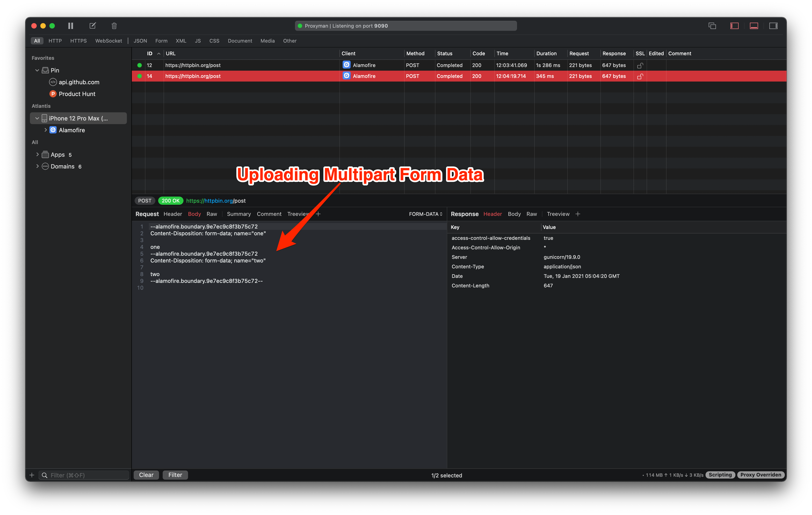
Task: Switch to the Request Raw tab
Action: tap(211, 214)
